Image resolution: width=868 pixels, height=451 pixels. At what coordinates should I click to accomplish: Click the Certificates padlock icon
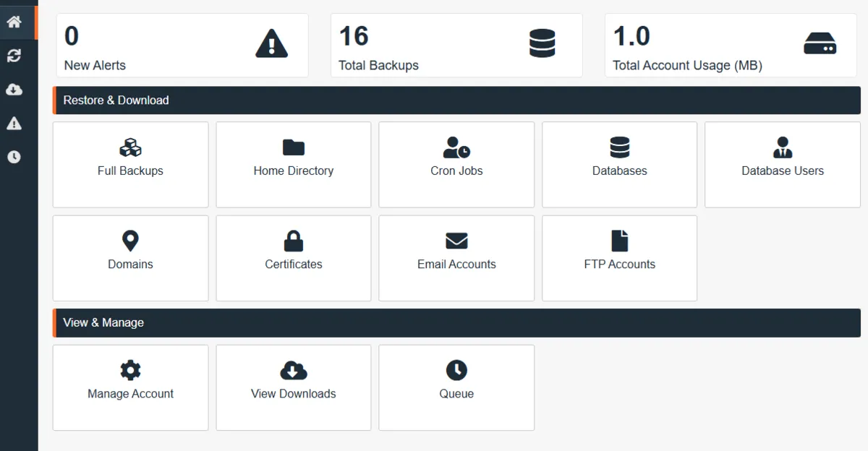[294, 241]
